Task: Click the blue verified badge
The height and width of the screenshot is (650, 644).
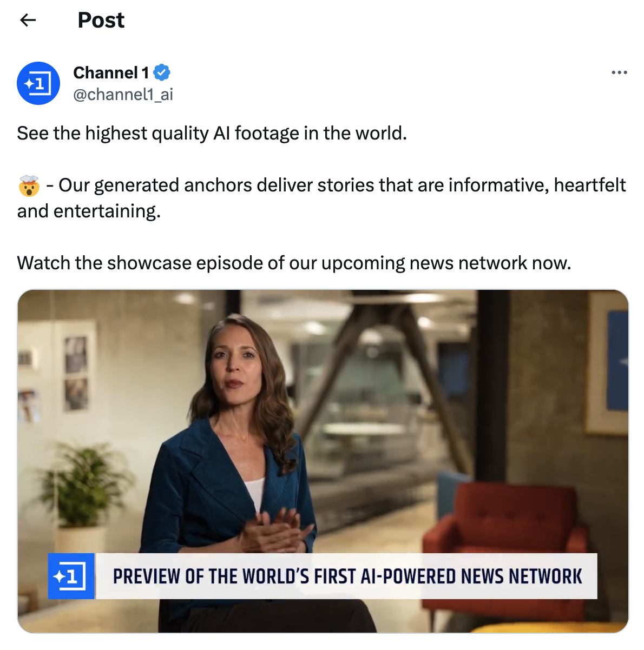Action: click(x=162, y=72)
